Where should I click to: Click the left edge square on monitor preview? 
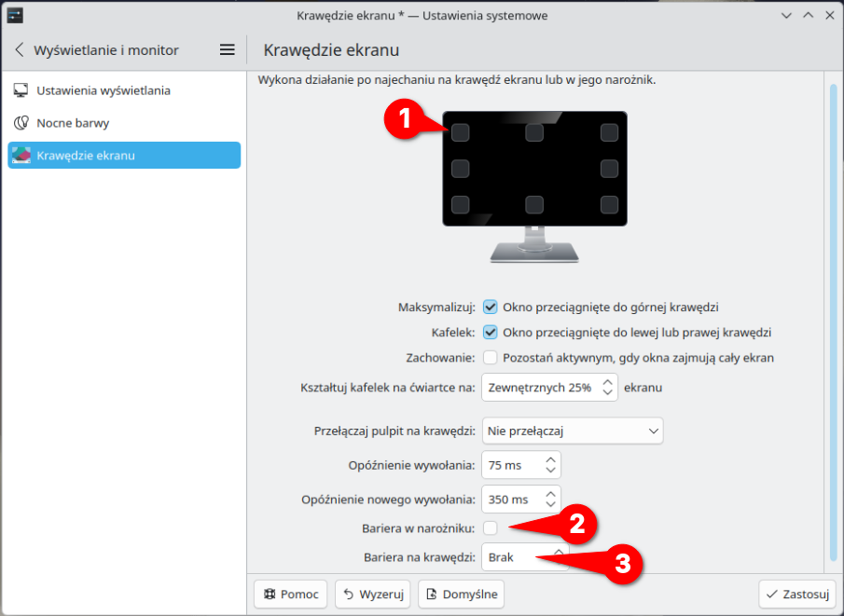460,169
